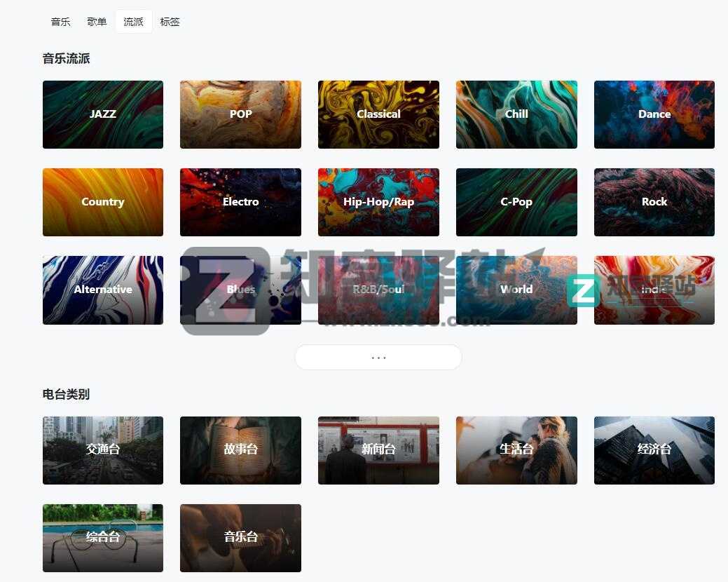Open the 生活台 radio category
This screenshot has height=582, width=728.
point(516,450)
